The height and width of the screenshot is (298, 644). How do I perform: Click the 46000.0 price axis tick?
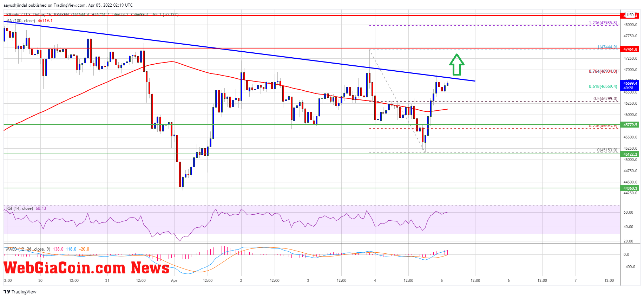(630, 115)
